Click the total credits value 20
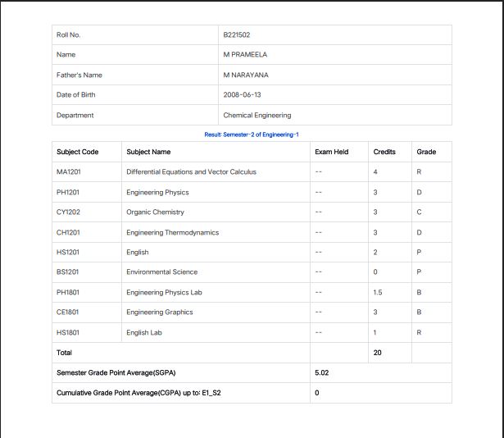Viewport: 504px width, 438px height. 378,353
